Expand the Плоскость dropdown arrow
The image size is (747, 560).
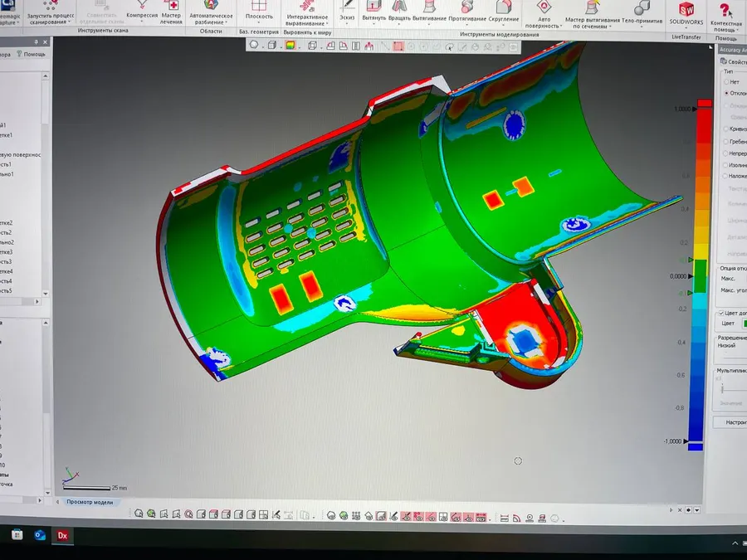(x=259, y=22)
